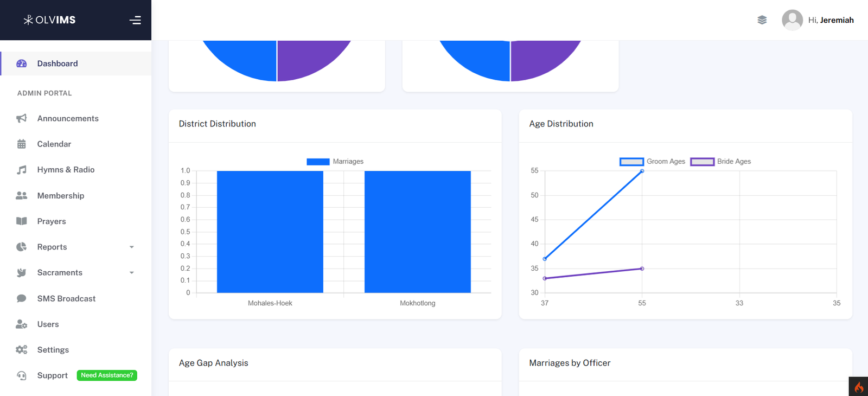The width and height of the screenshot is (868, 396).
Task: Click the Calendar icon in sidebar
Action: (x=22, y=144)
